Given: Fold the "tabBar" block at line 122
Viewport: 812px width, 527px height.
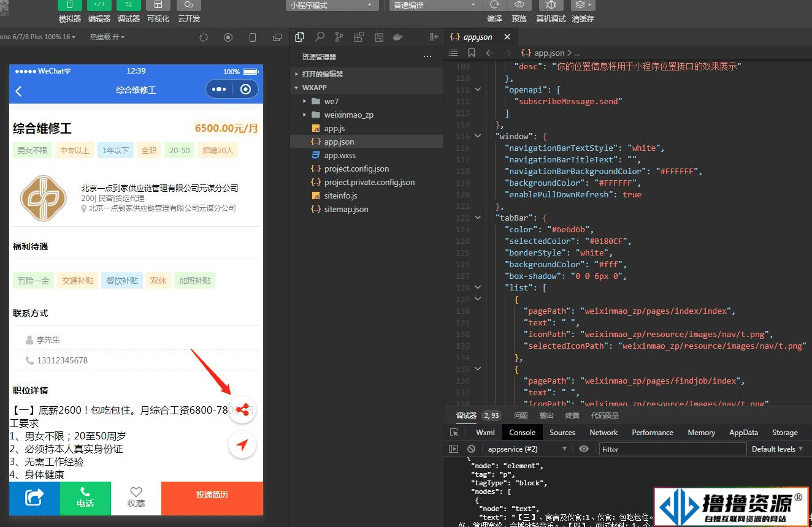Looking at the screenshot, I should point(478,218).
